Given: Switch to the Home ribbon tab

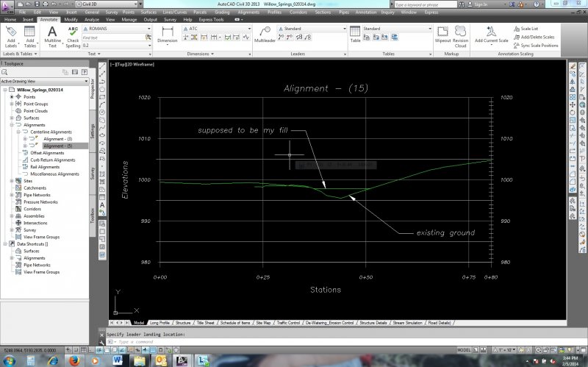Looking at the screenshot, I should [x=10, y=20].
